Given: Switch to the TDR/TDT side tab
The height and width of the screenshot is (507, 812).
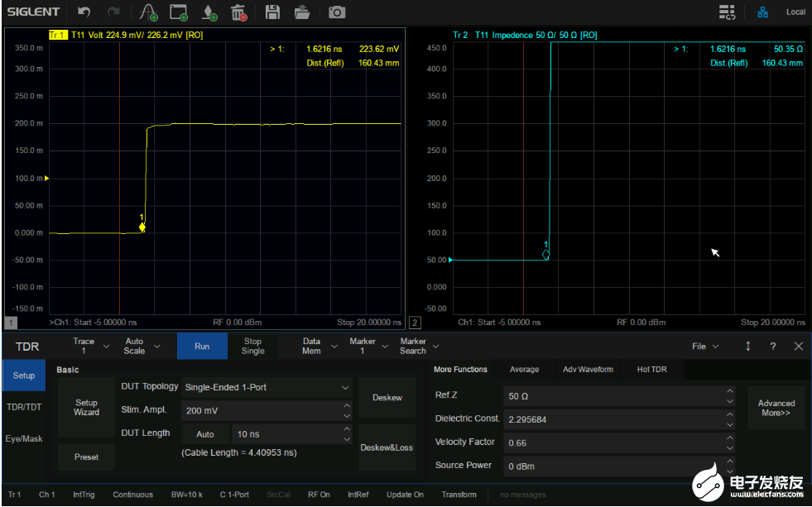Looking at the screenshot, I should pyautogui.click(x=24, y=407).
